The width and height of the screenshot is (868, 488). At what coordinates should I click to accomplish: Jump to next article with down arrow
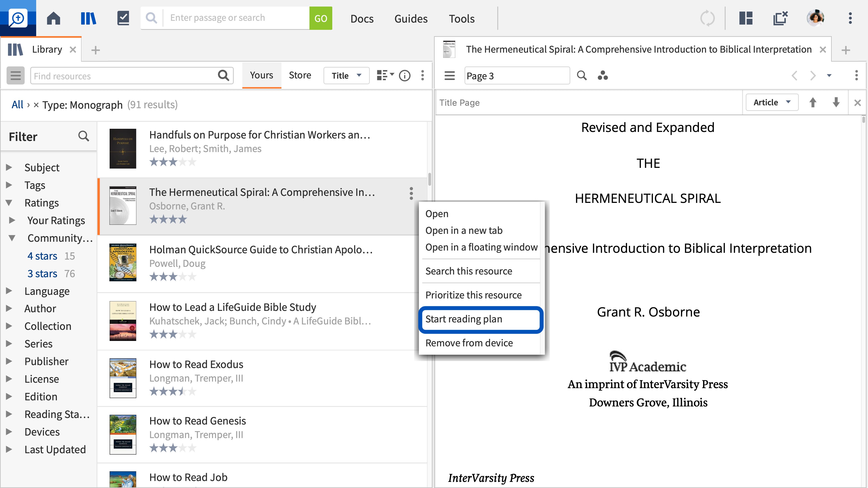click(836, 102)
